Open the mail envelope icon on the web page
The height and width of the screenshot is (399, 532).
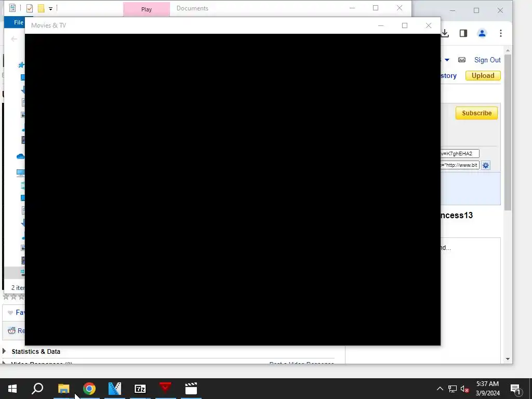coord(462,60)
